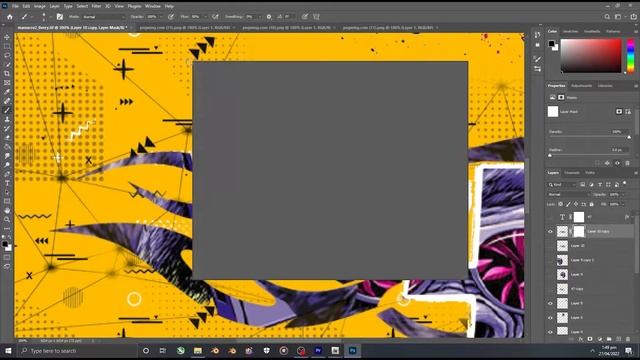Toggle the layer filter on/off switch
Viewport: 640px width, 360px height.
[625, 184]
